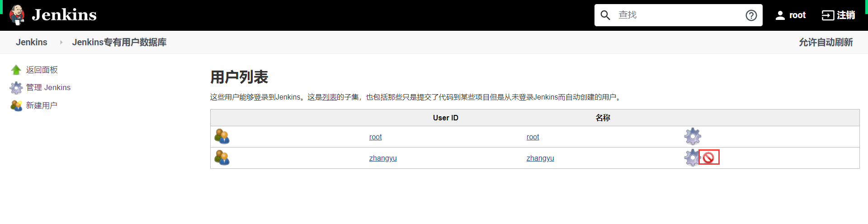The height and width of the screenshot is (224, 868).
Task: Delete zhangyu user via red prohibit icon
Action: coord(708,157)
